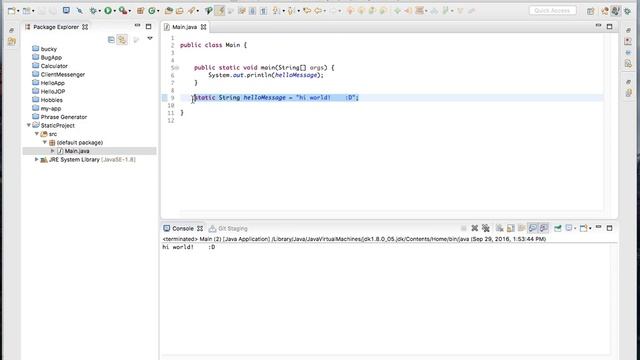The width and height of the screenshot is (640, 360).
Task: Select the bucky project
Action: 44,49
